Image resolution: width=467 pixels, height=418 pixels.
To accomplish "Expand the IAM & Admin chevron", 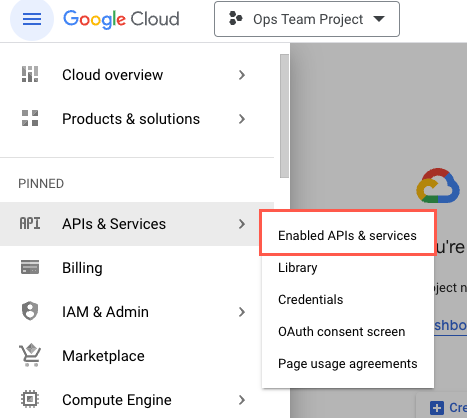I will click(242, 312).
